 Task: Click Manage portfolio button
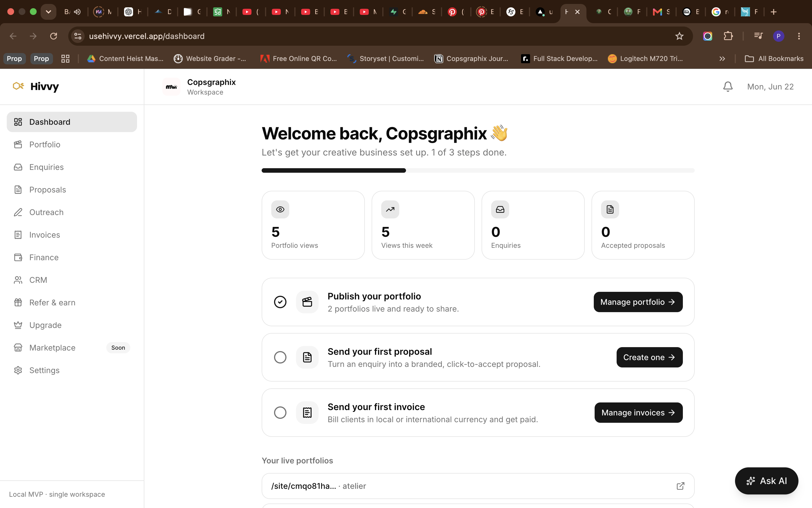point(638,302)
